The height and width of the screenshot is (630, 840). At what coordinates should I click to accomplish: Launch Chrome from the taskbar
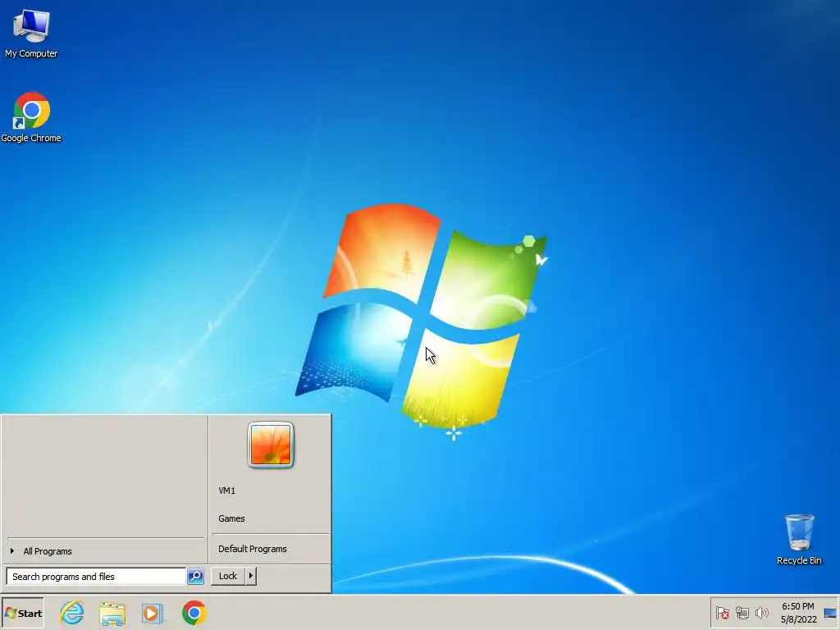click(x=194, y=613)
